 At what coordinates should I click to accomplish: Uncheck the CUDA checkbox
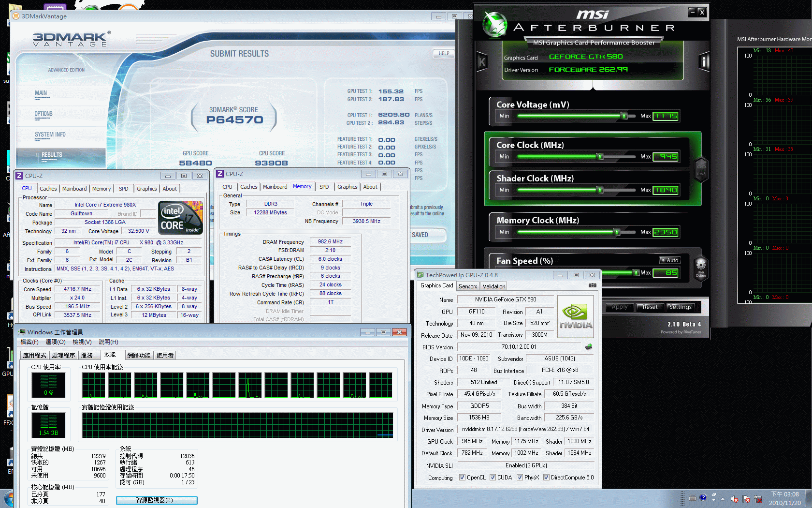pos(493,478)
